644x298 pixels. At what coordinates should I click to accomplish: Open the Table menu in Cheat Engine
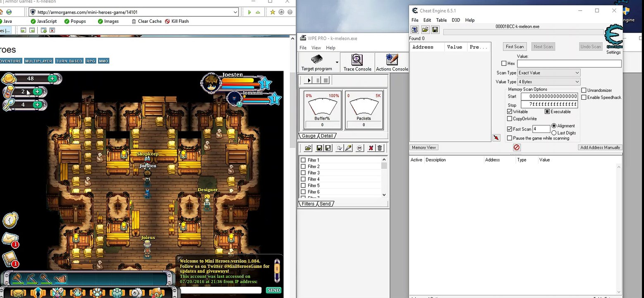(x=441, y=20)
